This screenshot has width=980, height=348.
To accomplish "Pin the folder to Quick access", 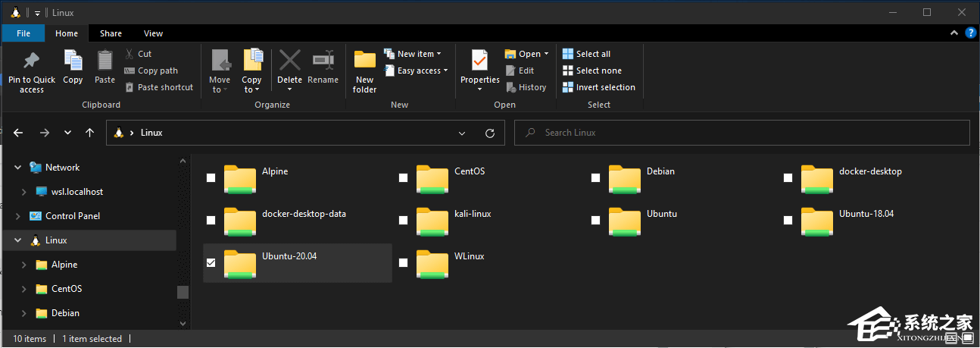I will click(x=32, y=73).
